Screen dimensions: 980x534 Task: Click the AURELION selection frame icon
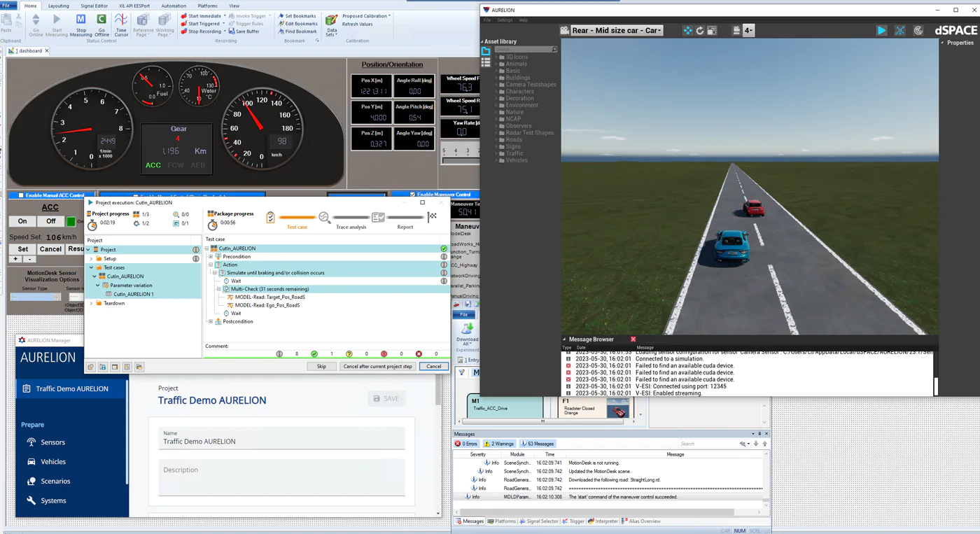(x=712, y=31)
